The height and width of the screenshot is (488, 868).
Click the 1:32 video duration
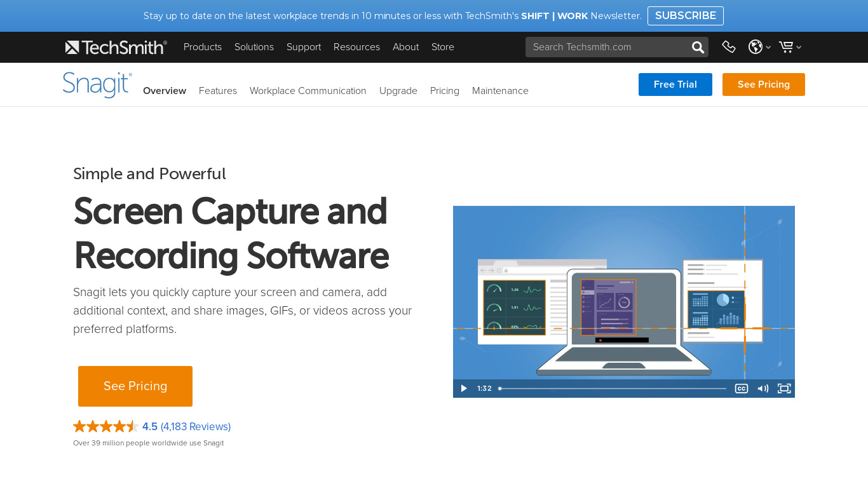coord(485,388)
